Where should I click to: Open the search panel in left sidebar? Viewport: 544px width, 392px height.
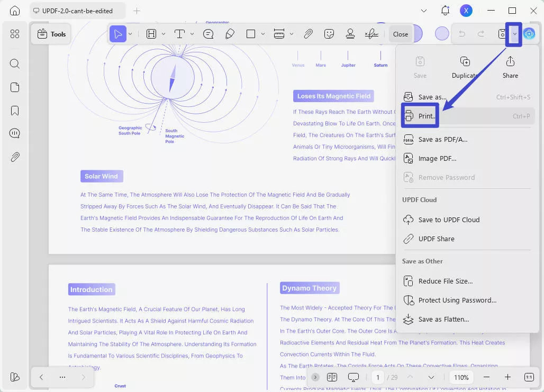tap(15, 64)
